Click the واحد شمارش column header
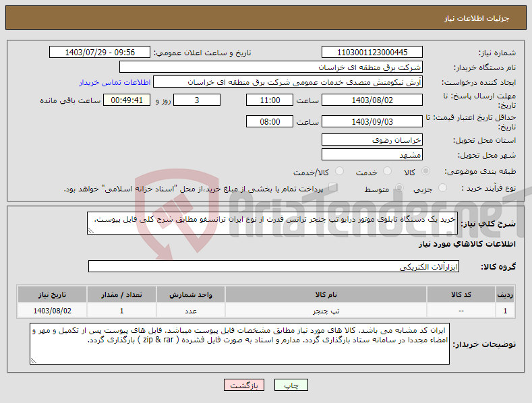532x403 pixels. click(x=191, y=294)
